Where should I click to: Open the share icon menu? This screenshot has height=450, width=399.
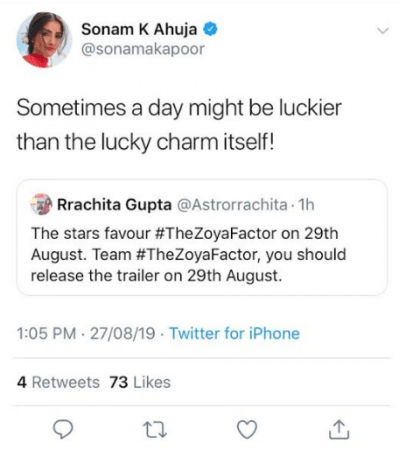tap(339, 429)
